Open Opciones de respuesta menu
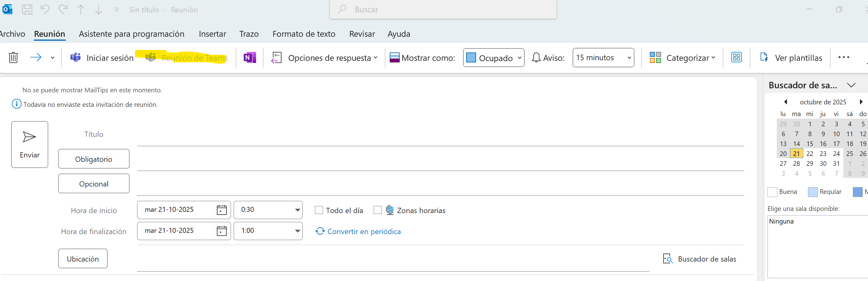The image size is (868, 281). click(324, 57)
